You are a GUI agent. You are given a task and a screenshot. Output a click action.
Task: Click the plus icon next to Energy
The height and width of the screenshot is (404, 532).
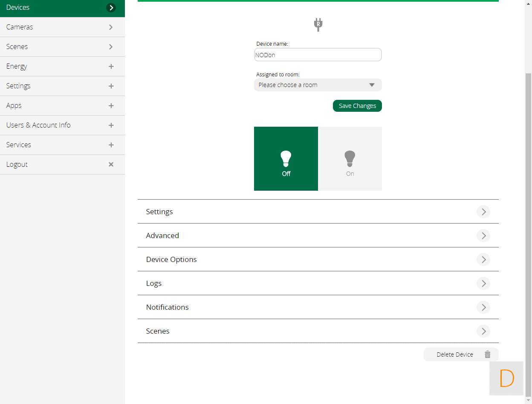tap(111, 66)
